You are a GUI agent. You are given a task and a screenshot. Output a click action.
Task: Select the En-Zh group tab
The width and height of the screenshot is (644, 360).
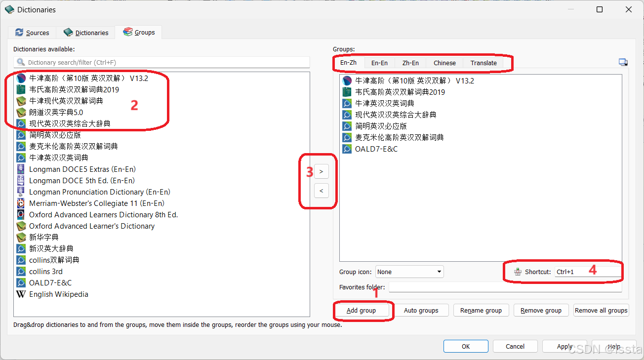[348, 63]
